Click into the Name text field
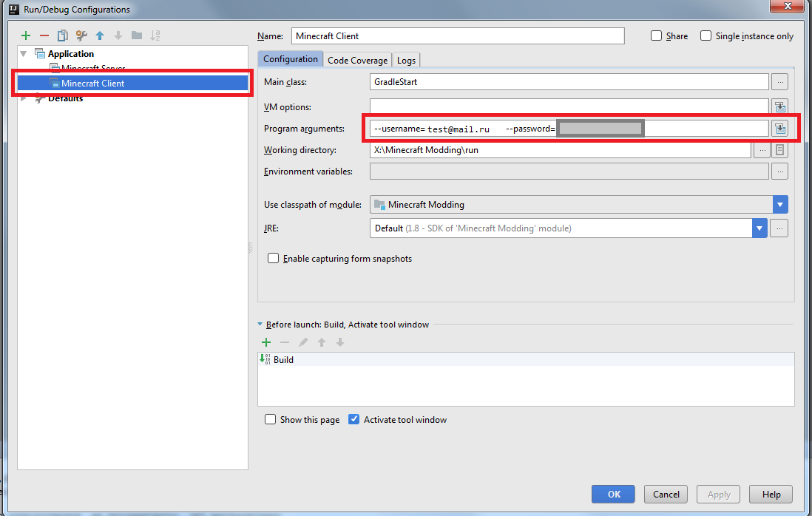 pos(458,36)
